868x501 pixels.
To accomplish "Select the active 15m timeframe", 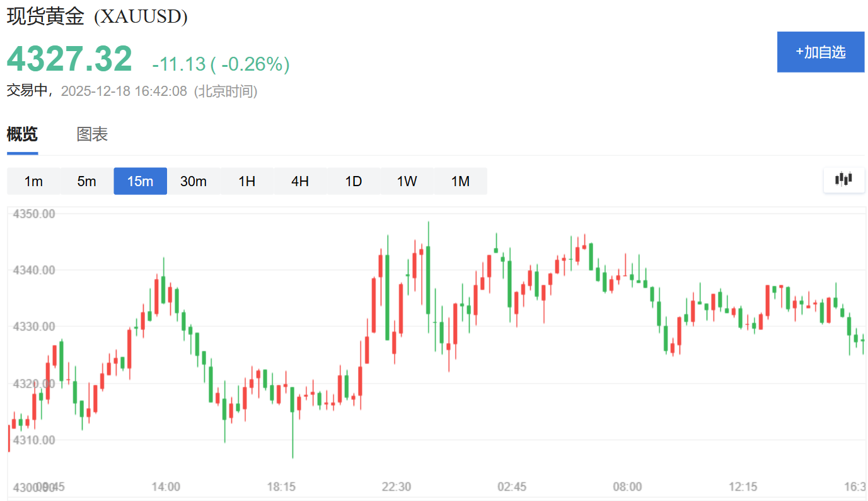I will [x=141, y=181].
